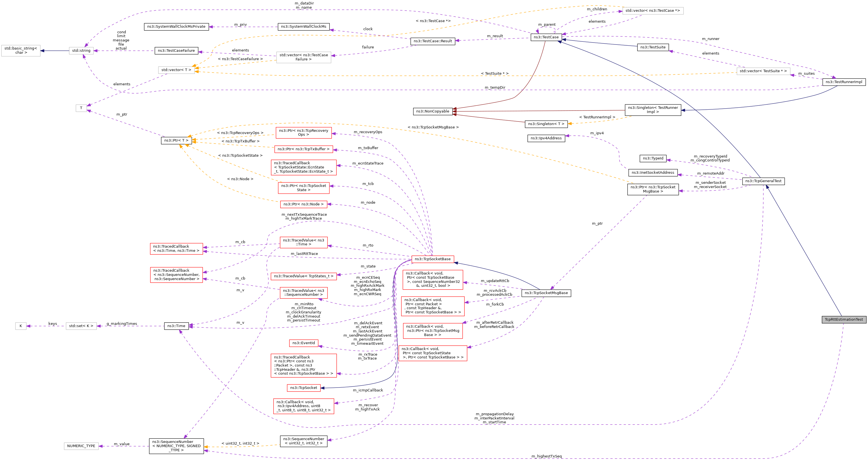Click the m_recoveryTypeId edge label

coord(710,157)
